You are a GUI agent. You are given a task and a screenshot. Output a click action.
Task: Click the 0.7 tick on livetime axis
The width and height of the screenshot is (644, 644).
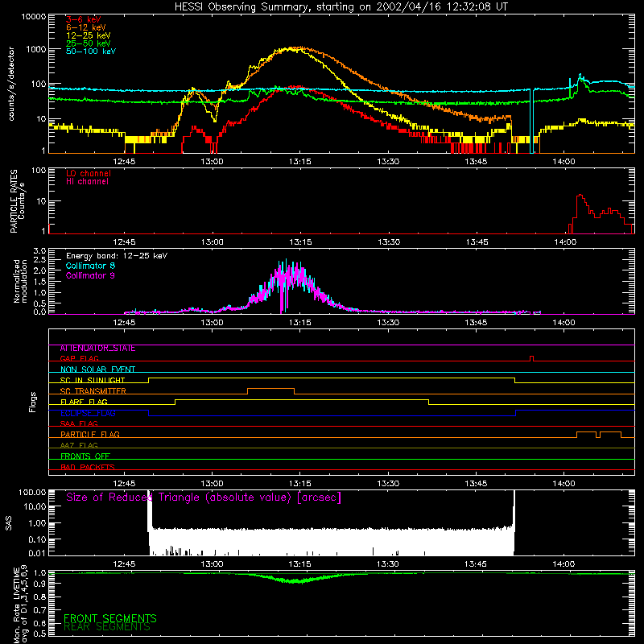(x=39, y=610)
